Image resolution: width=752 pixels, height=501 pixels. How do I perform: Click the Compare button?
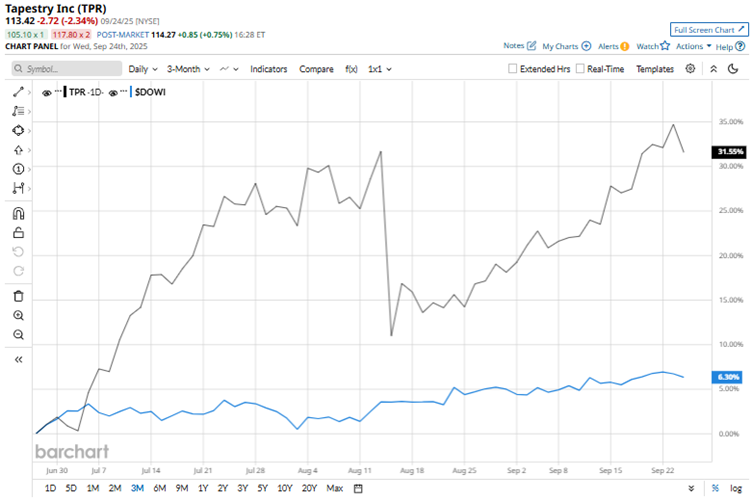click(316, 69)
